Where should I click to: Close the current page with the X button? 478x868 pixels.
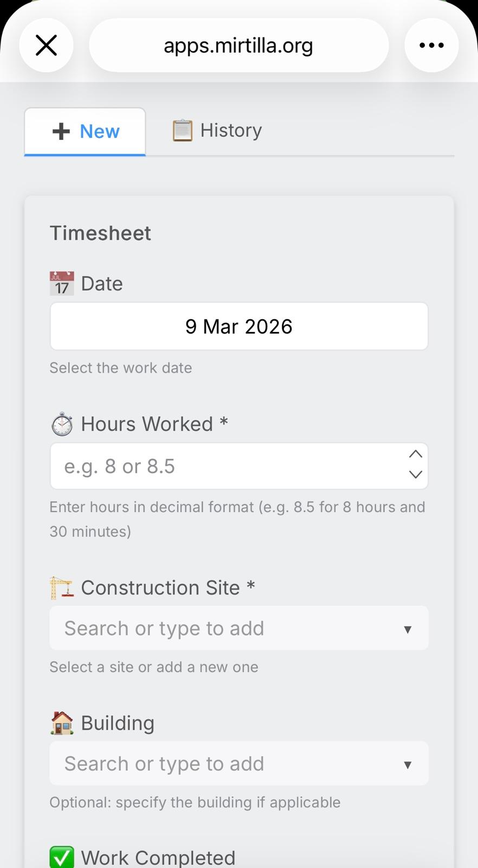coord(46,45)
